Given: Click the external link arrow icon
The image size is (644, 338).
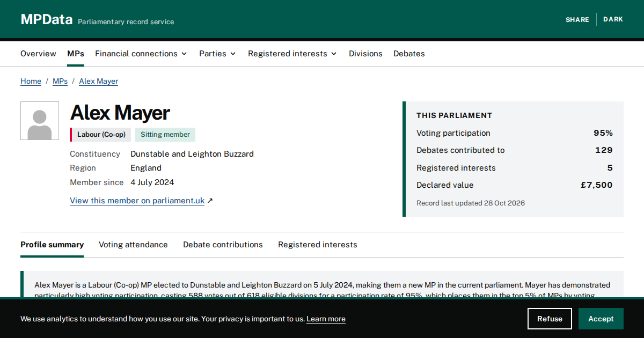Looking at the screenshot, I should (210, 201).
